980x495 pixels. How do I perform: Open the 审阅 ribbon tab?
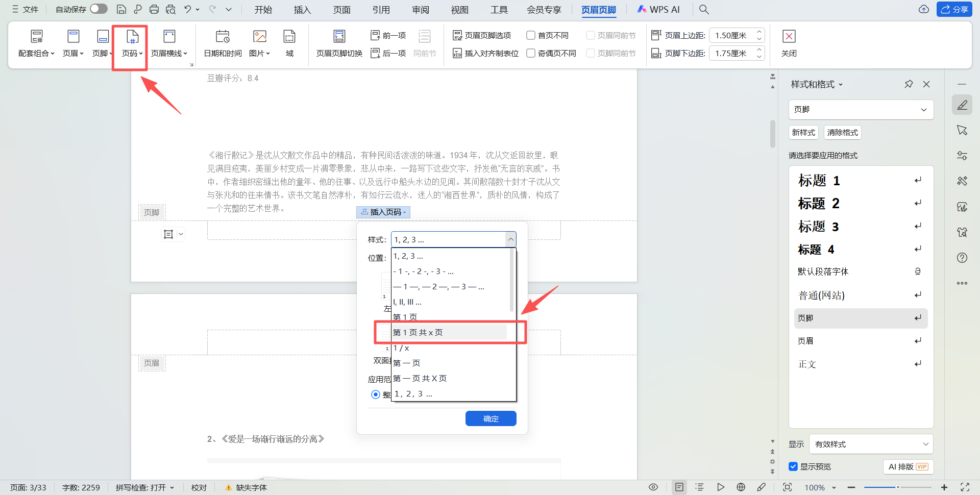(x=420, y=9)
